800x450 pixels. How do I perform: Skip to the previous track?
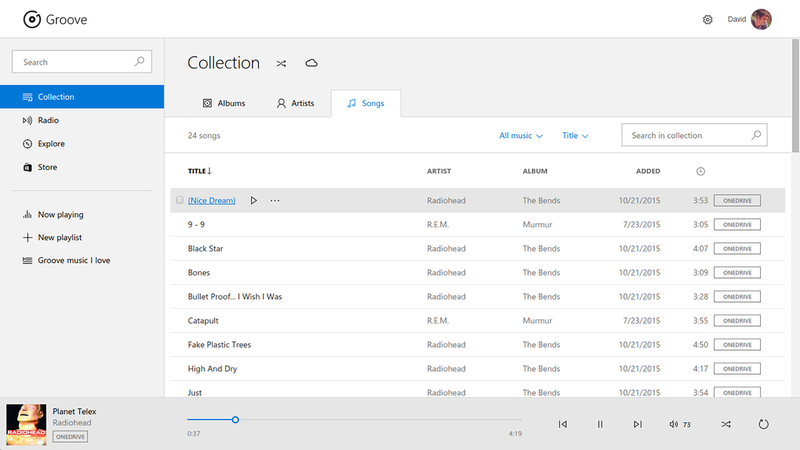(x=563, y=424)
